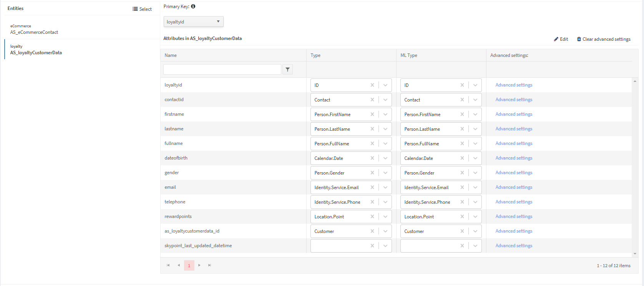Viewport: 644px width, 286px height.
Task: Select the AS_loyaltyCustomerData entity
Action: point(36,53)
